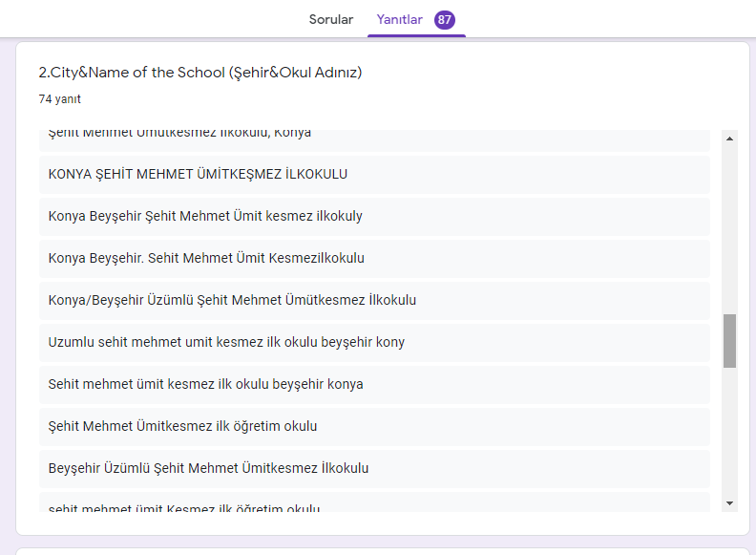
Task: Select response ending with 'Ümit kesmez ilkokuly'
Action: point(205,217)
